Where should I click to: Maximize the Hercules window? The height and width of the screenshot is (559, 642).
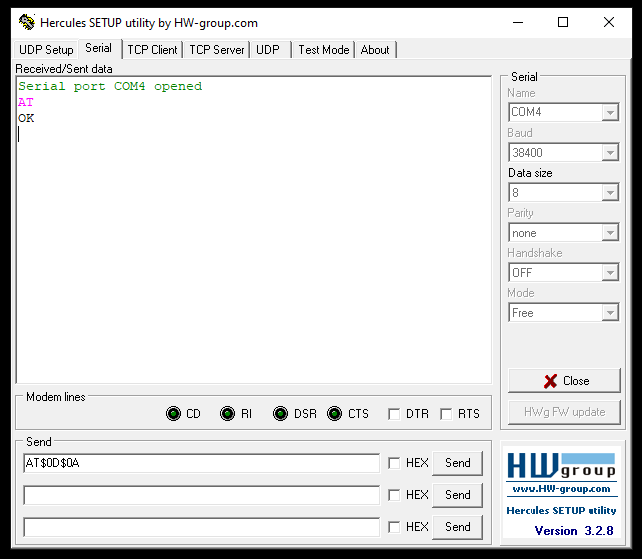point(563,22)
